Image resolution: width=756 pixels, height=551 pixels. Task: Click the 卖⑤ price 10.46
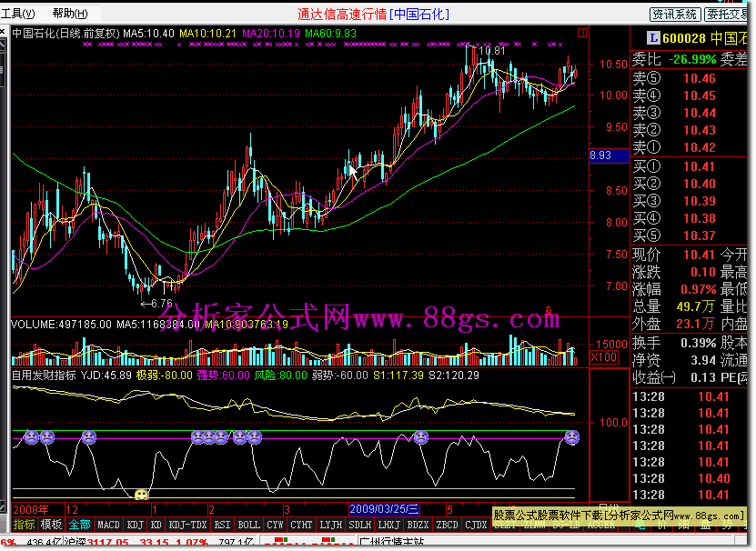[699, 78]
